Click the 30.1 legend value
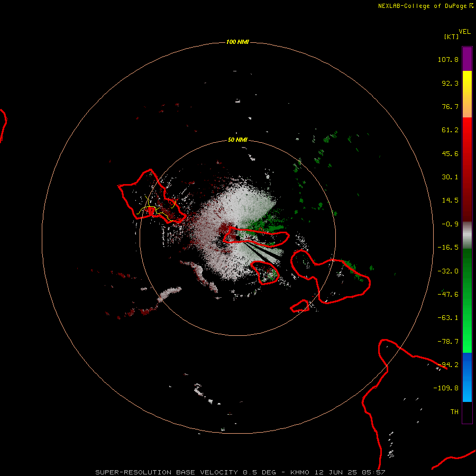Image resolution: width=476 pixels, height=476 pixels. 450,177
